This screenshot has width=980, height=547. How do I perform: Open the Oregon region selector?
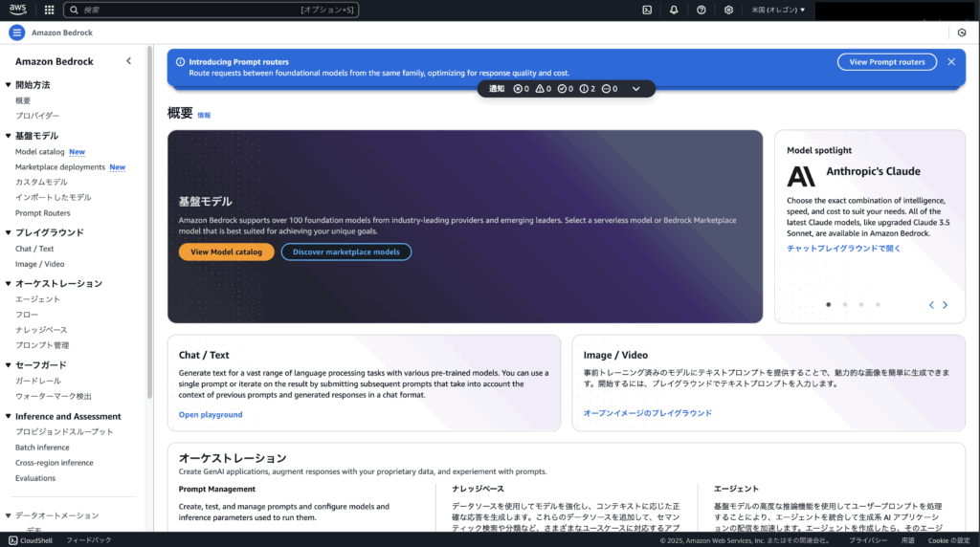pos(778,10)
